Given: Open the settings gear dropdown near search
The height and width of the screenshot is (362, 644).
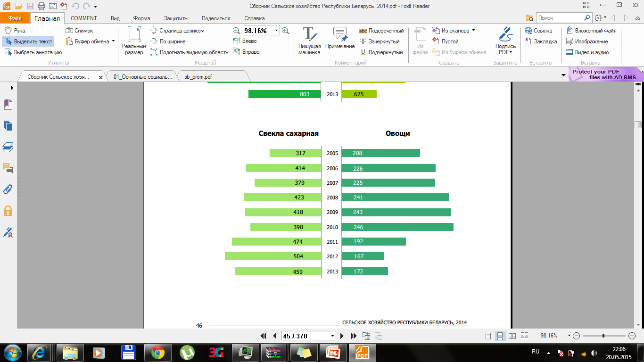Looking at the screenshot, I should [600, 18].
